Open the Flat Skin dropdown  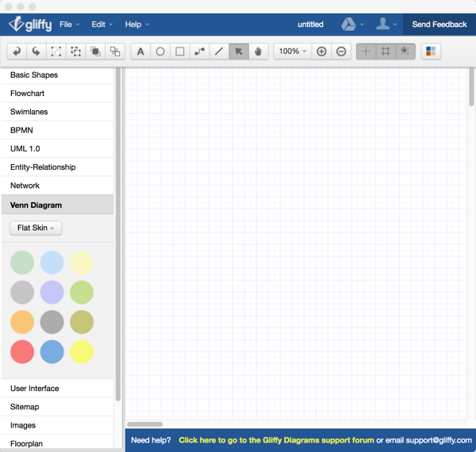(36, 228)
